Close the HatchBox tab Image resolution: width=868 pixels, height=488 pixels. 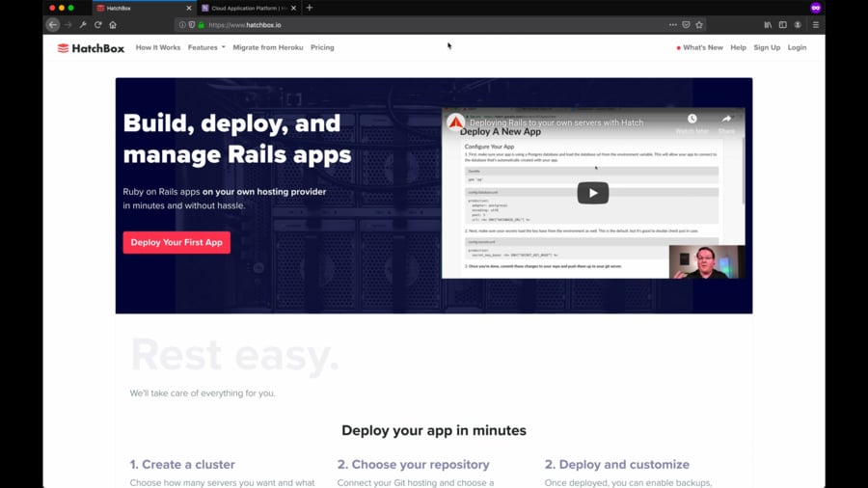click(x=189, y=9)
